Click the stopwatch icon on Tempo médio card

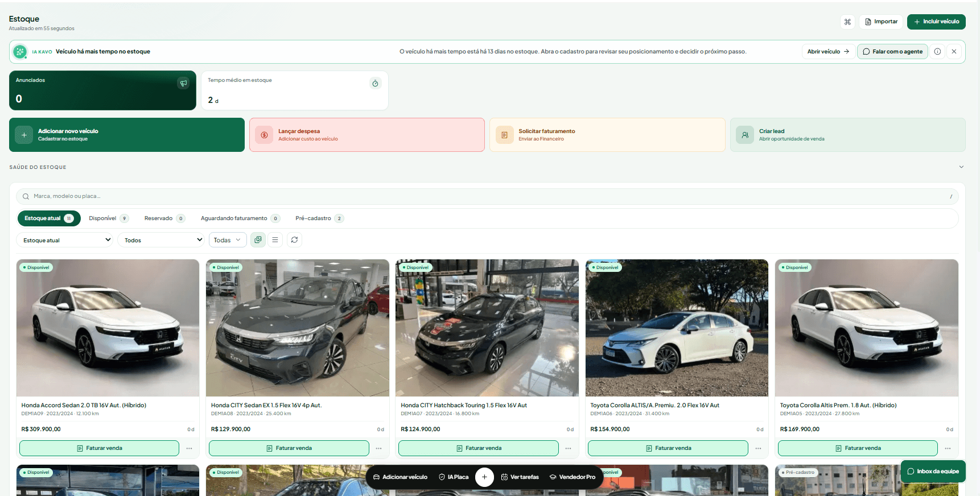click(x=375, y=83)
